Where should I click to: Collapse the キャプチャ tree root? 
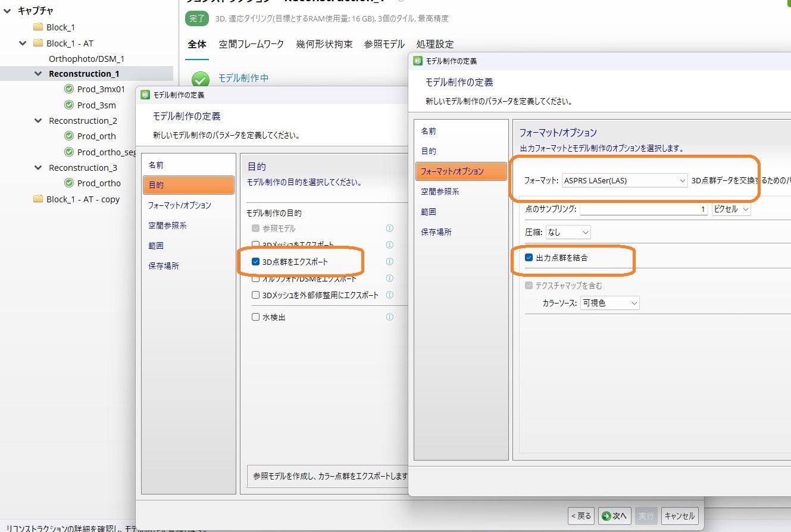pyautogui.click(x=8, y=11)
